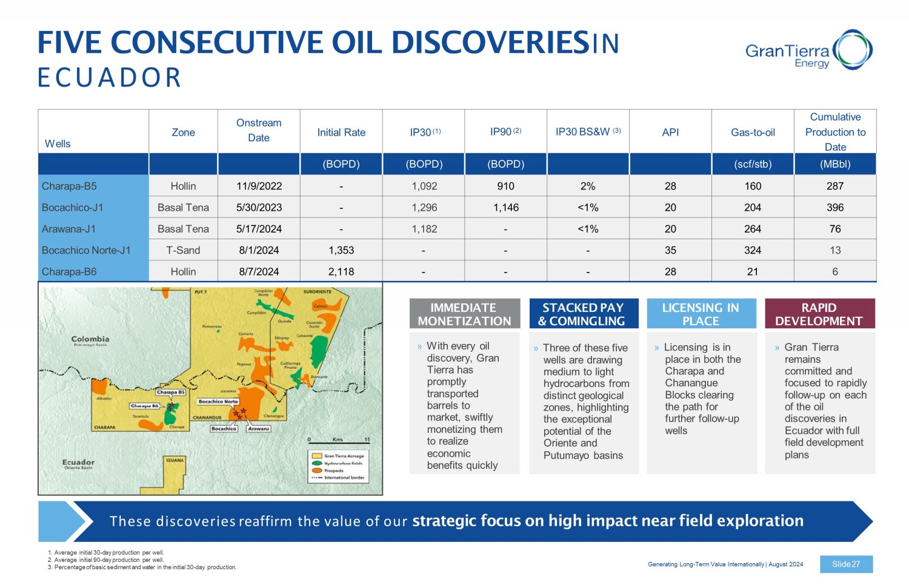Click the API value 35
Screen dimensions: 909x588
pos(670,250)
